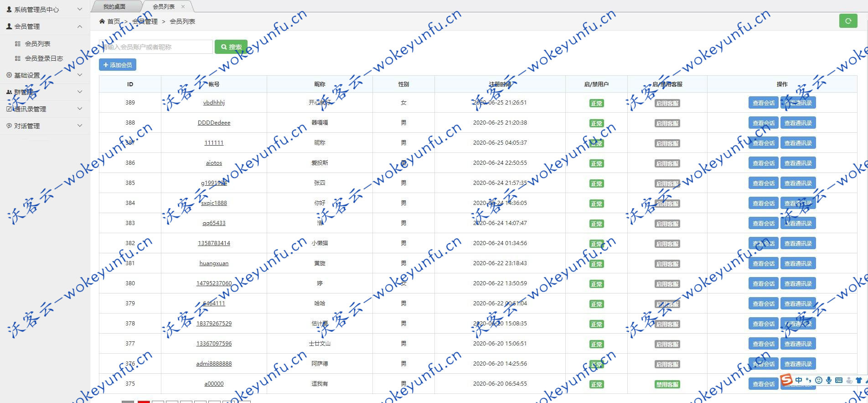Open the Sogou skin shirt icon

[859, 380]
